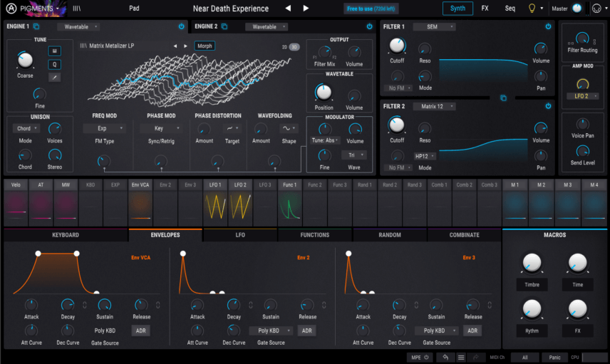Click the pencil edit icon in Tune

(54, 78)
